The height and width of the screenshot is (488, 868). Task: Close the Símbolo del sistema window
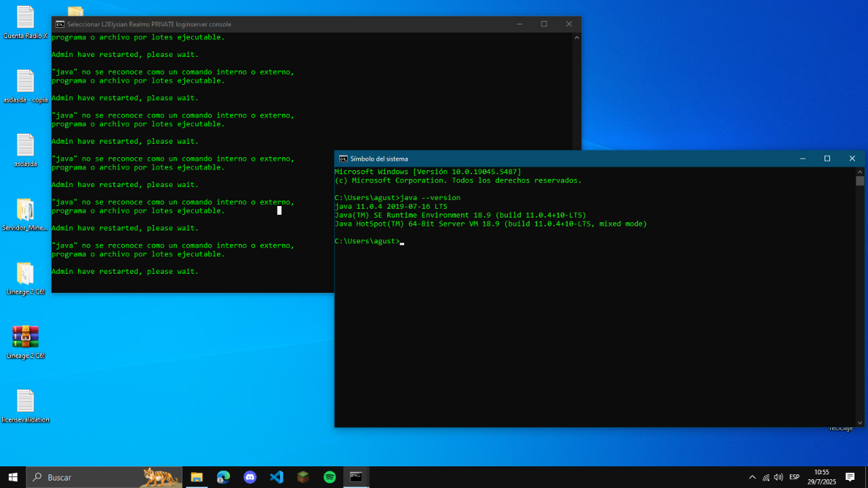(x=852, y=159)
